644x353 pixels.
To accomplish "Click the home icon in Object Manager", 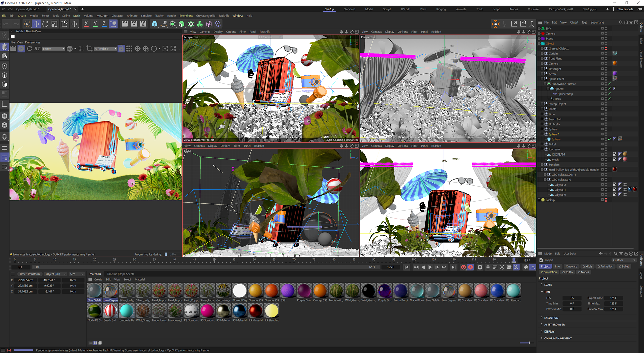I will [626, 23].
